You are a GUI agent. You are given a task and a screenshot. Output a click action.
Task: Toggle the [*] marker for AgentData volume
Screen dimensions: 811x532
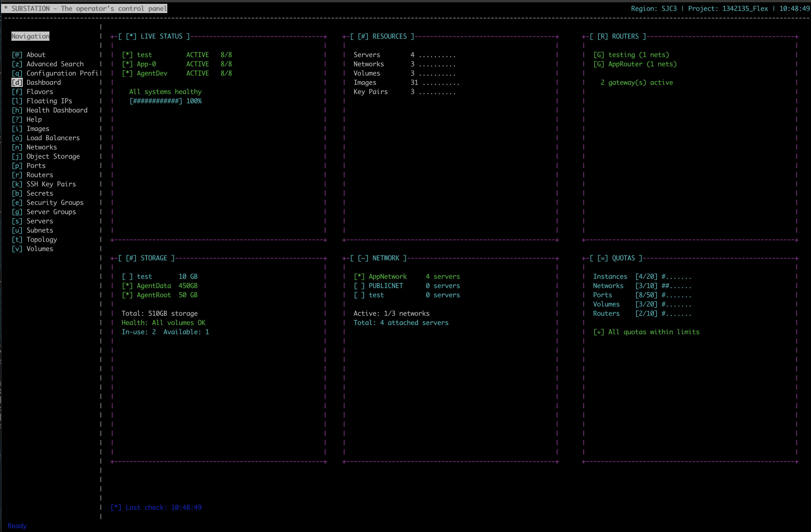[x=127, y=286]
